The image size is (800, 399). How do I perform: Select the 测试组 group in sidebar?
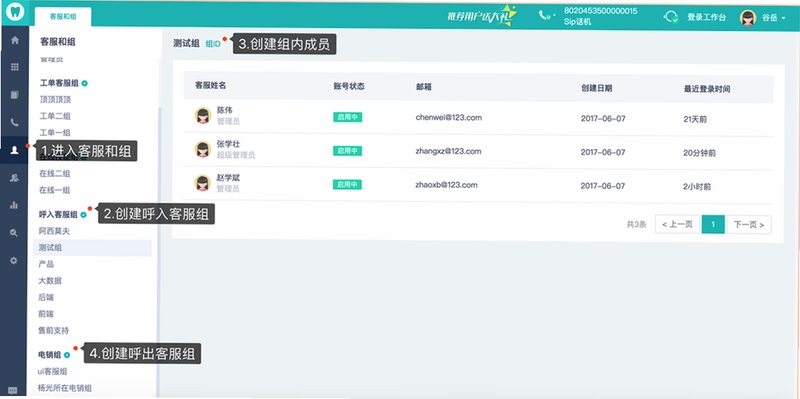92,248
